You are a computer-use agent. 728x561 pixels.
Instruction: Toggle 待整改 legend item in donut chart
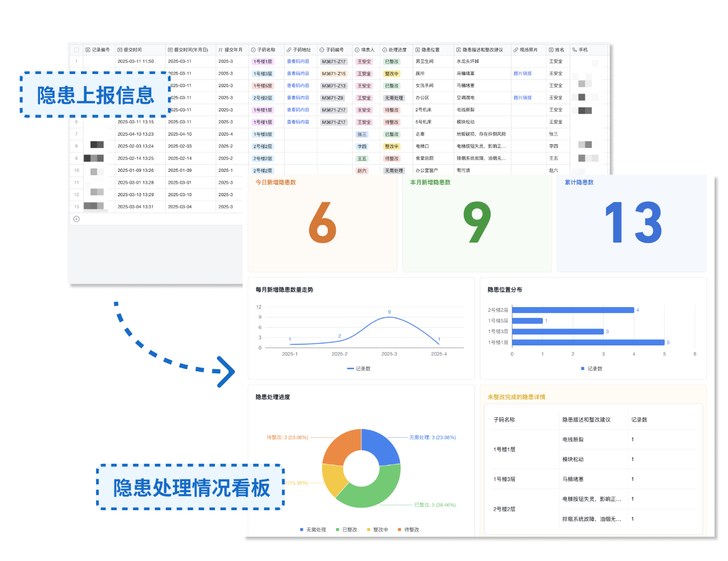[408, 530]
